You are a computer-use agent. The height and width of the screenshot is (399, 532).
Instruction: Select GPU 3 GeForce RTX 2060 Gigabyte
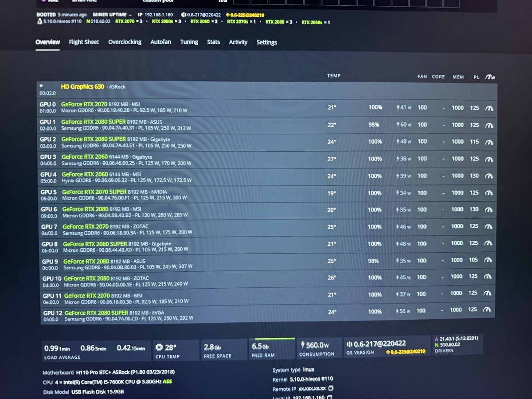pyautogui.click(x=85, y=156)
